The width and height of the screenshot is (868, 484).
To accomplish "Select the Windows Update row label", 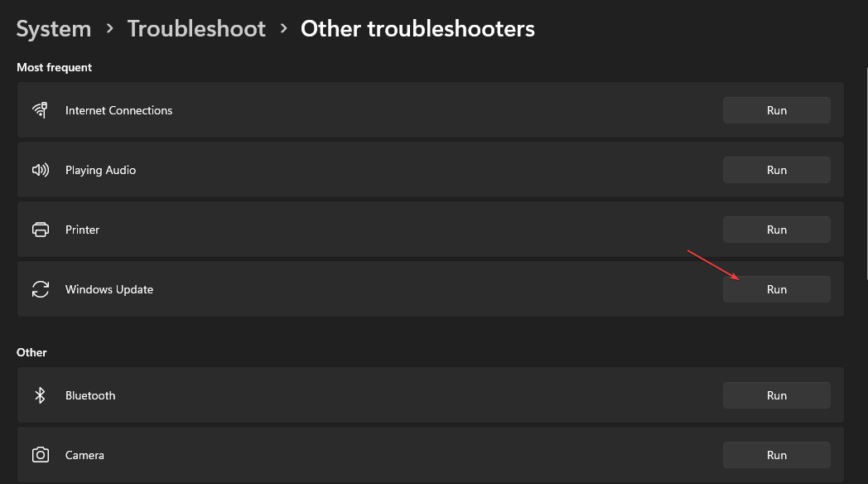I will coord(109,289).
